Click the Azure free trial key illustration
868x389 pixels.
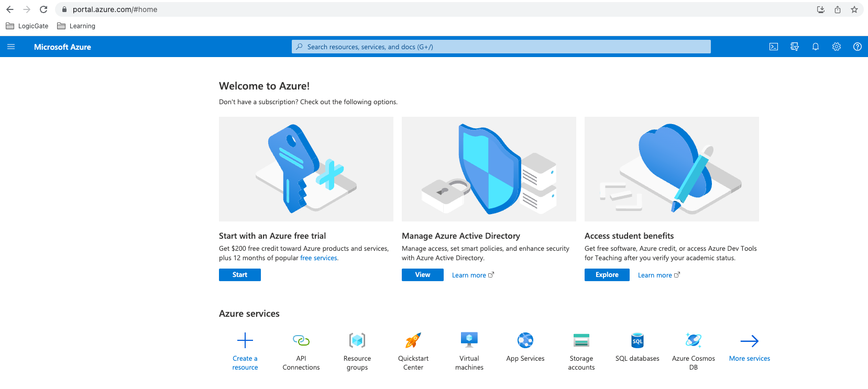tap(306, 169)
